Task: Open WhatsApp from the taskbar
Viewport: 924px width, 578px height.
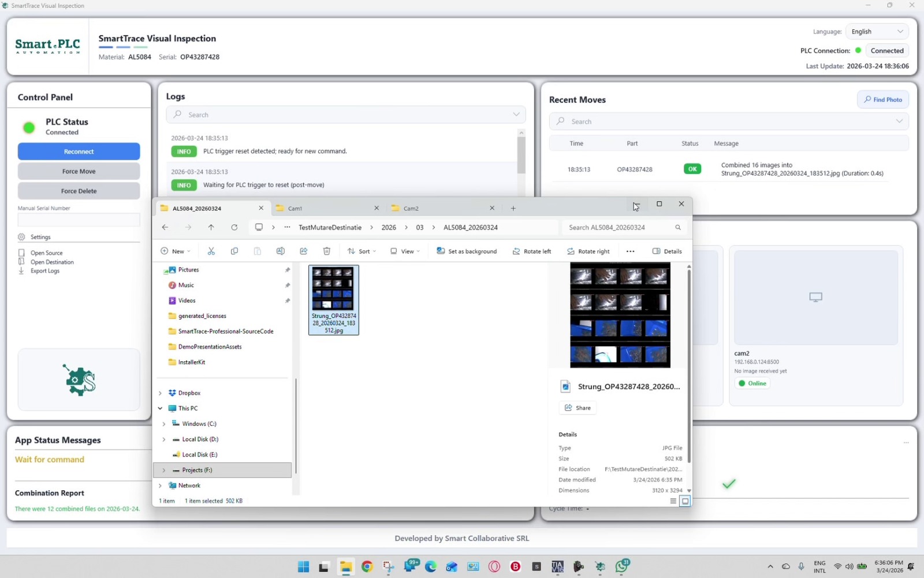Action: coord(622,566)
